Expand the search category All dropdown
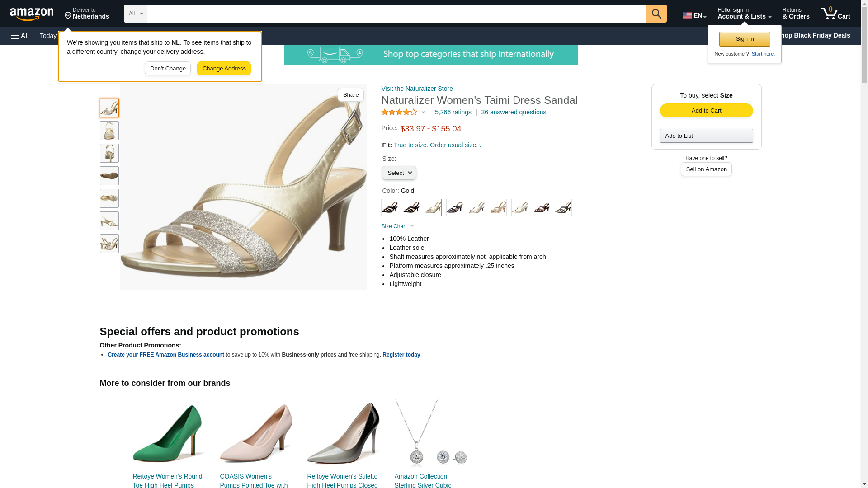 [135, 14]
